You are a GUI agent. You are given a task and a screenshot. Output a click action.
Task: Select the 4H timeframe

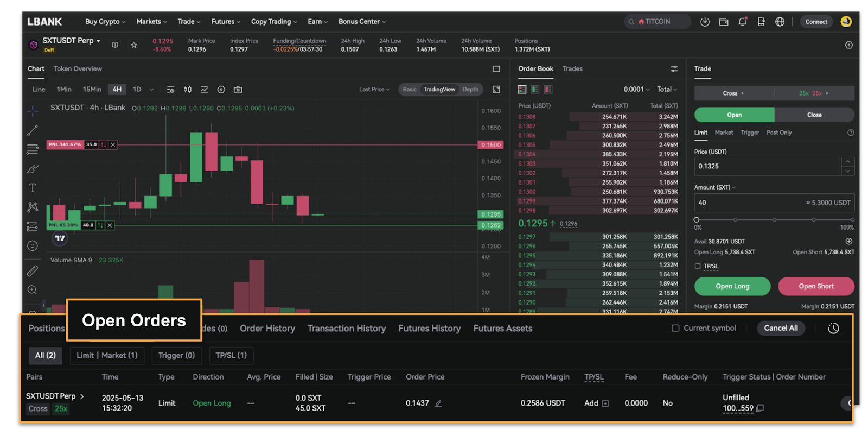(117, 90)
